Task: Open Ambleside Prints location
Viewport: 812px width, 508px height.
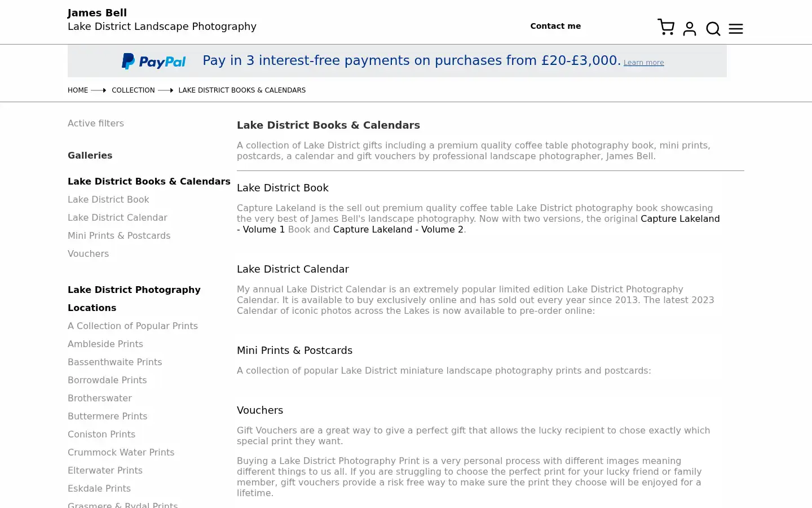Action: 105,344
